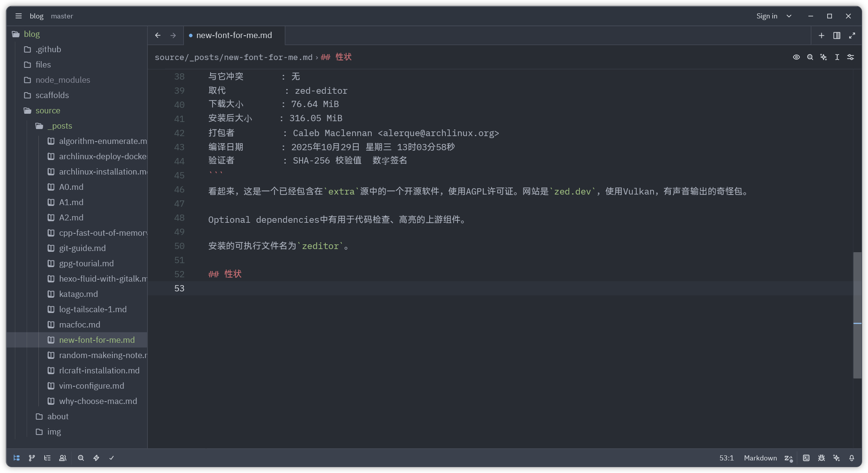
Task: Collapse the source folder
Action: coord(47,111)
